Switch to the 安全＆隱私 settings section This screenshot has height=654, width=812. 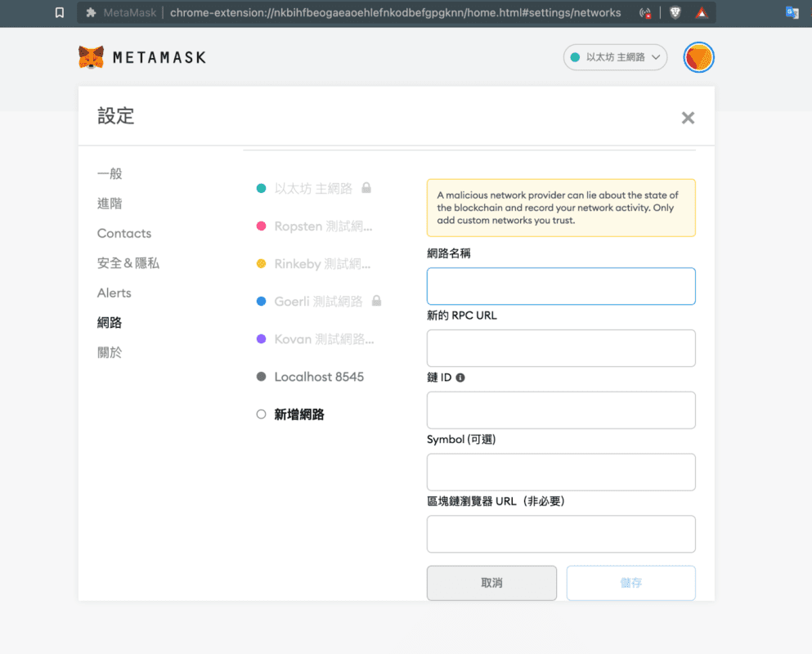click(x=128, y=262)
